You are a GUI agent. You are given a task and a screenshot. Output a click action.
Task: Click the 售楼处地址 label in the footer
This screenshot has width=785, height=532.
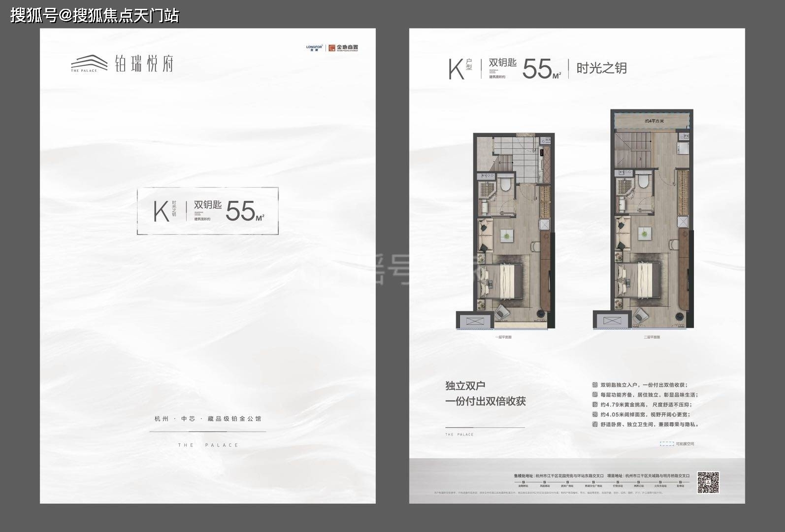pyautogui.click(x=523, y=476)
